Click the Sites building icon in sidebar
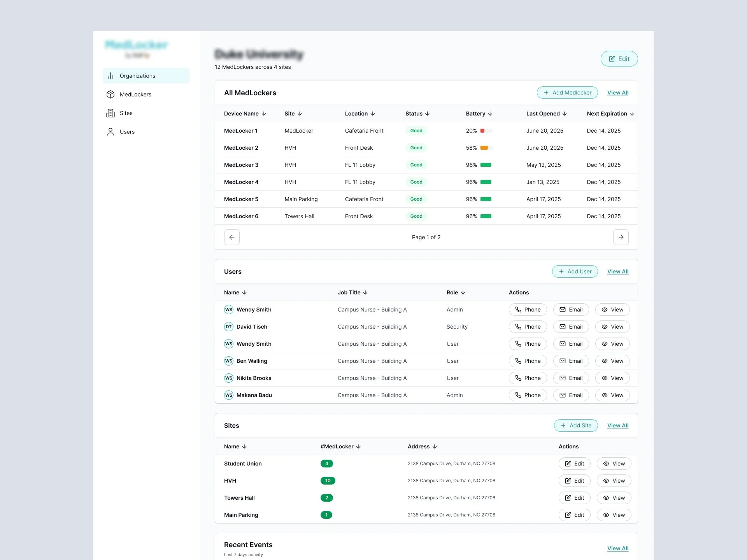Viewport: 747px width, 560px height. click(x=110, y=113)
